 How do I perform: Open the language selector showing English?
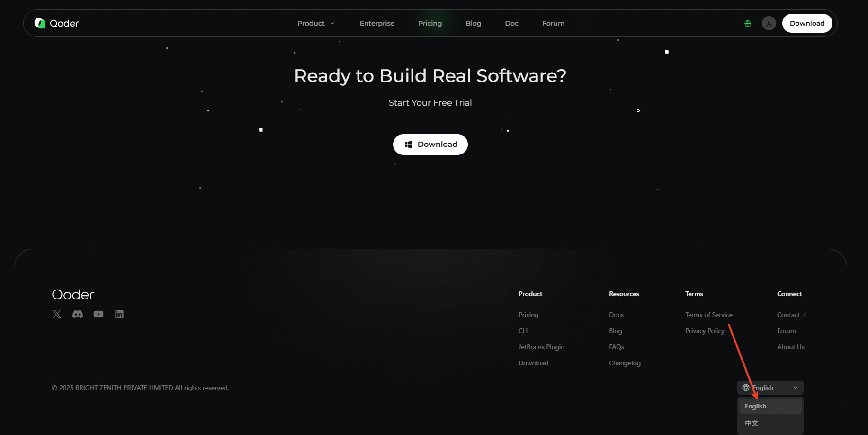tap(770, 388)
